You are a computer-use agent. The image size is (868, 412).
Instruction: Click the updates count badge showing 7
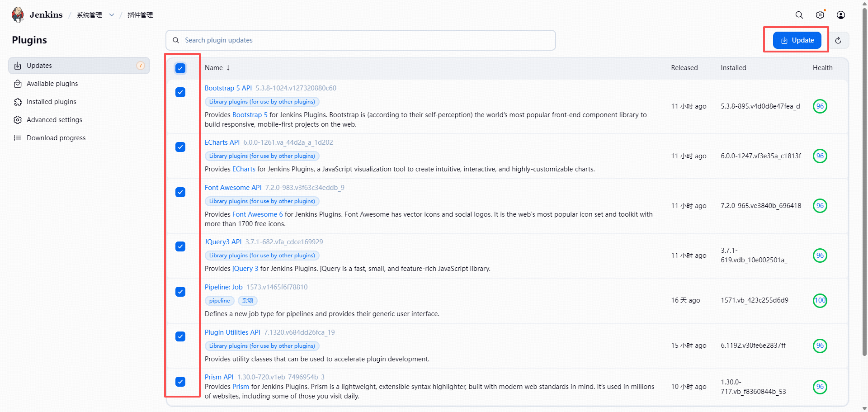tap(141, 66)
